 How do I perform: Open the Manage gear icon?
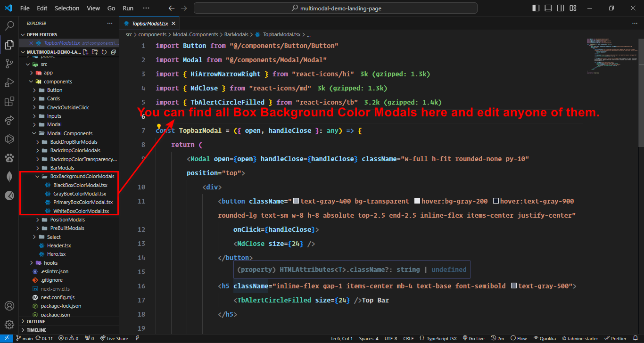pyautogui.click(x=9, y=325)
